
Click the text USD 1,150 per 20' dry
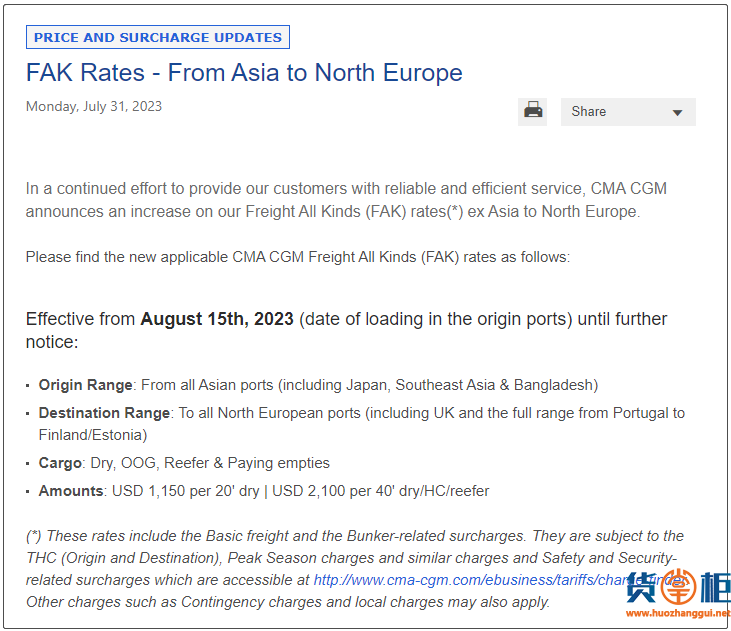186,491
